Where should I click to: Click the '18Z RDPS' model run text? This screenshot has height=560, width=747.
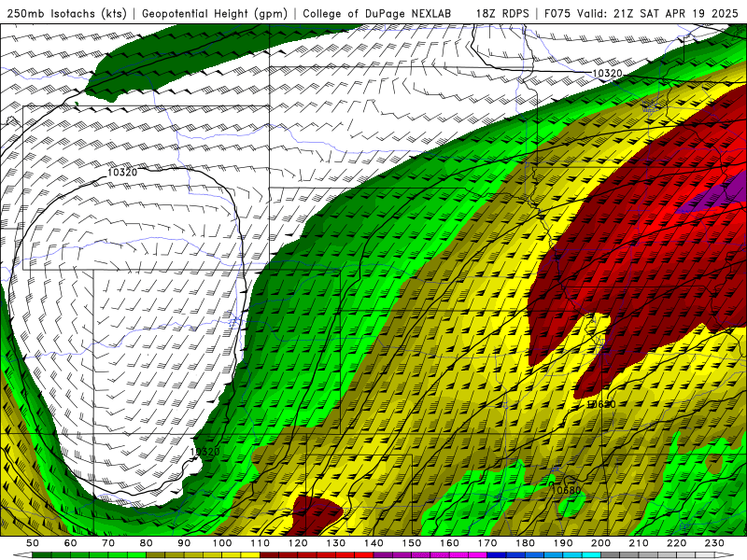[502, 14]
